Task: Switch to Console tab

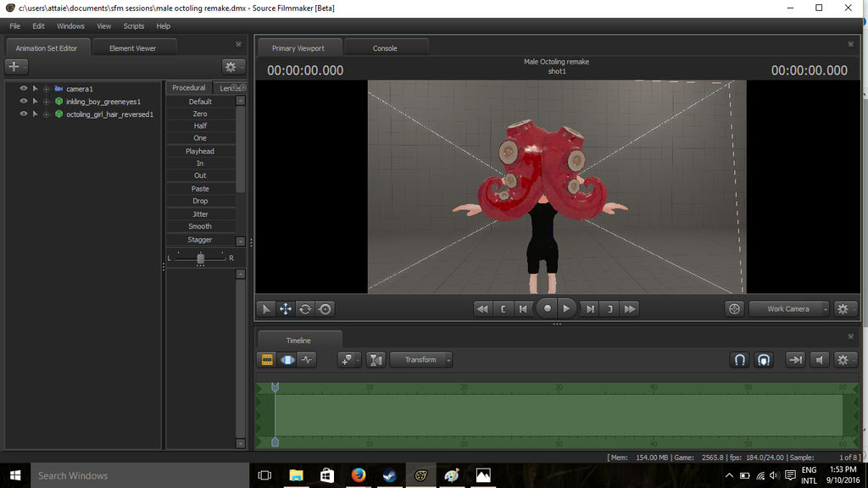Action: [x=385, y=48]
